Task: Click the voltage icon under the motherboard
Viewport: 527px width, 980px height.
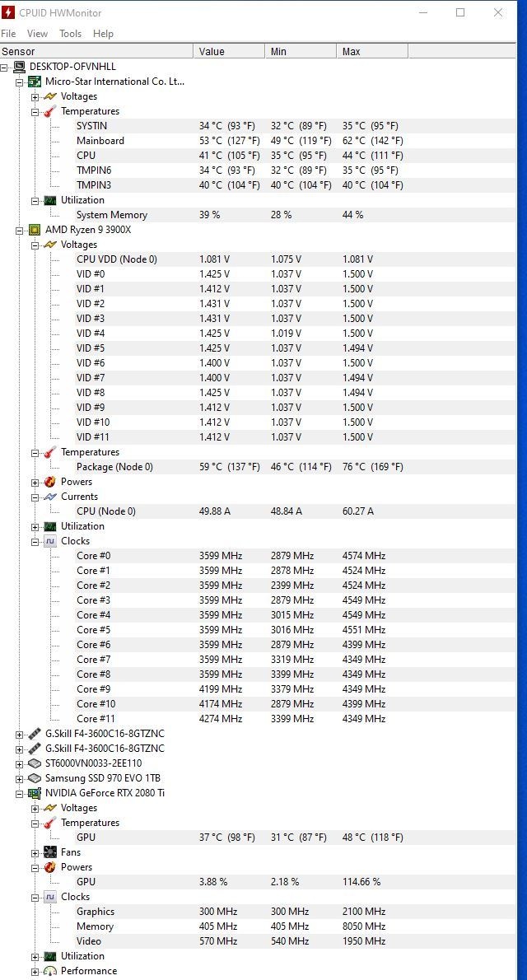Action: point(50,96)
